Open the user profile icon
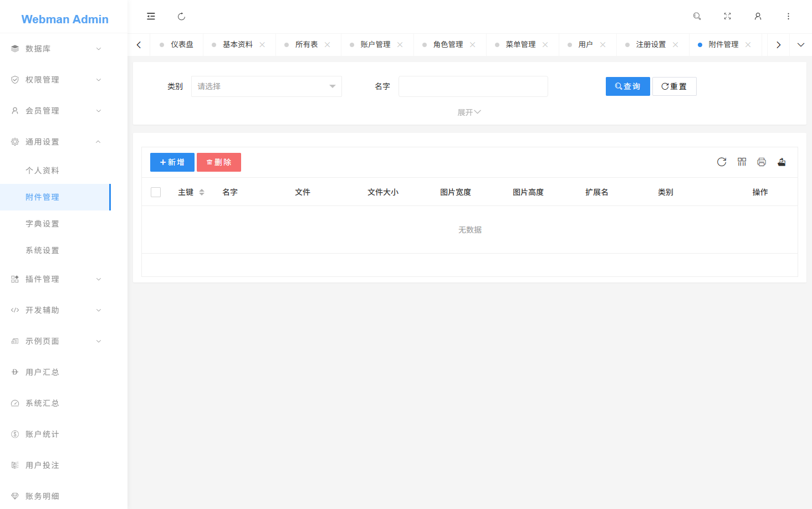 coord(758,17)
